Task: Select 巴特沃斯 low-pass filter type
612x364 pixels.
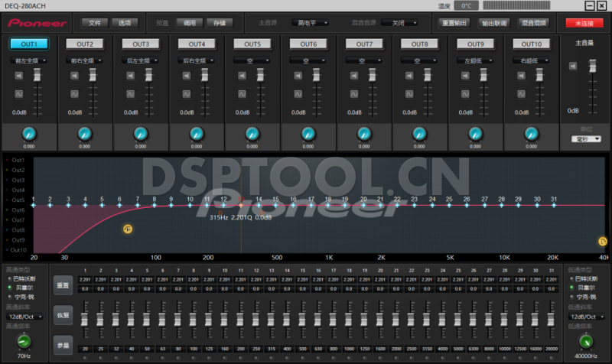Action: 583,278
